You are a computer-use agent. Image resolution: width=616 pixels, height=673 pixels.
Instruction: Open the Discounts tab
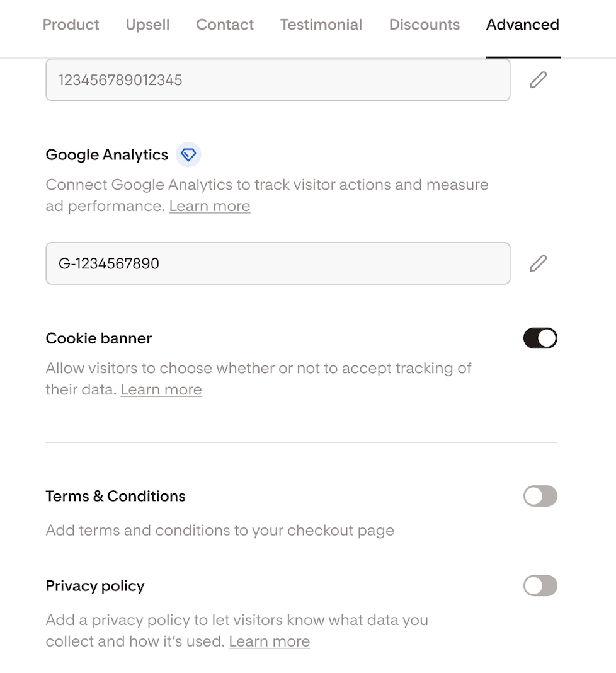click(425, 25)
